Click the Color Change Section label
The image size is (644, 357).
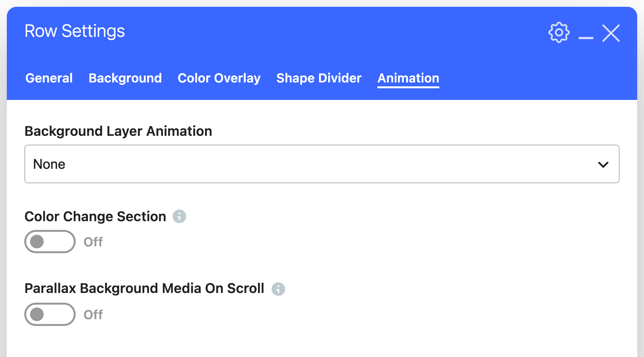(x=95, y=216)
